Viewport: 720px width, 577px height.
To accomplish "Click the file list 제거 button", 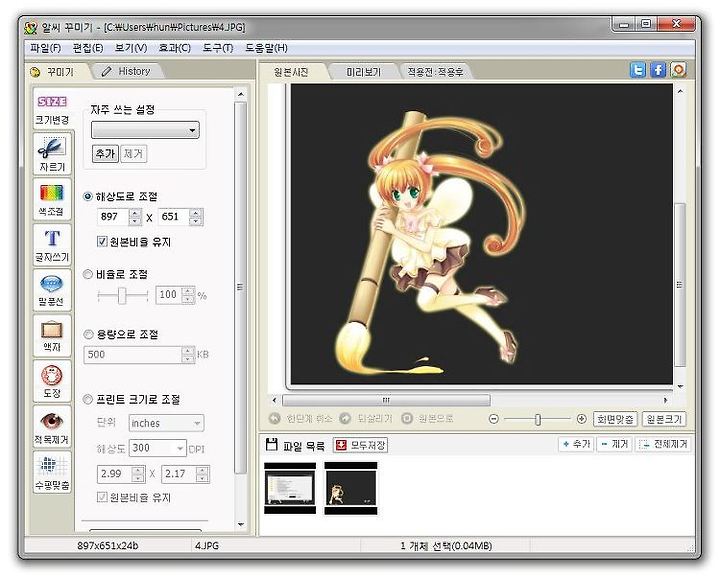I will pyautogui.click(x=614, y=444).
